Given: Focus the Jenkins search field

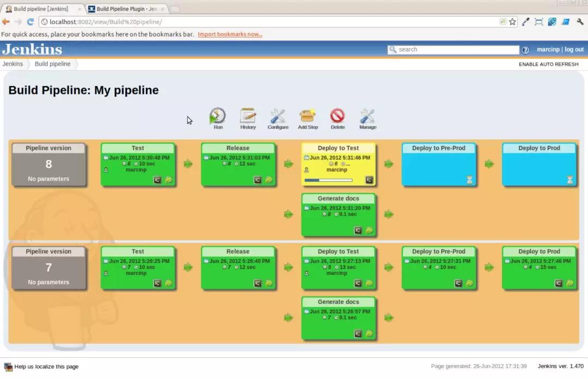Looking at the screenshot, I should pyautogui.click(x=453, y=50).
